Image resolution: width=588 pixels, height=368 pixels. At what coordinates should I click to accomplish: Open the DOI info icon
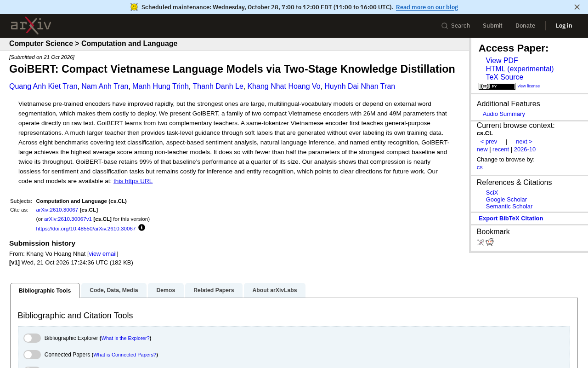pos(141,227)
